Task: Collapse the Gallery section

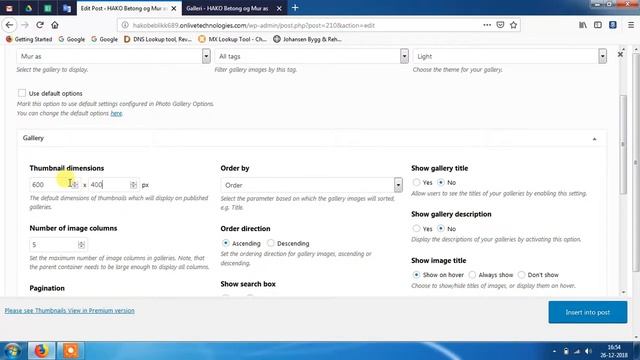Action: (594, 139)
